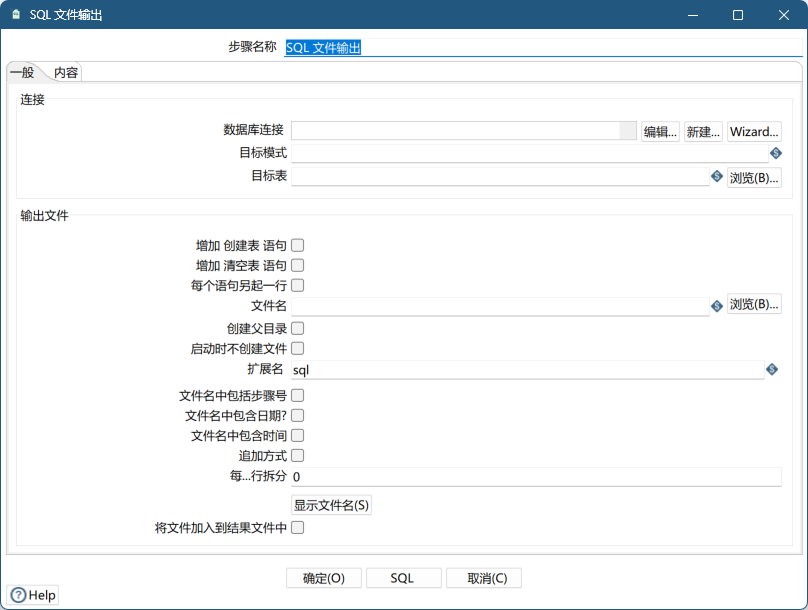Image resolution: width=808 pixels, height=610 pixels.
Task: Click the variable icon next to 文件名 field
Action: coord(717,306)
